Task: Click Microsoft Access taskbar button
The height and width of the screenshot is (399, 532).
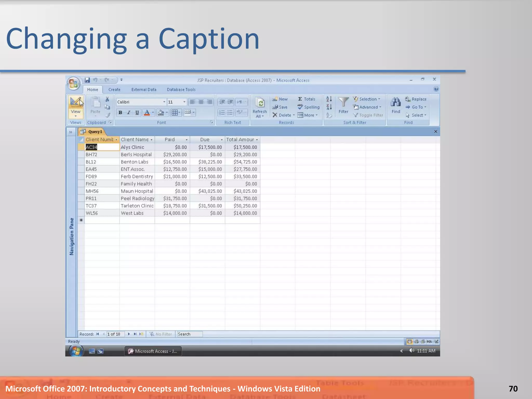Action: tap(153, 351)
